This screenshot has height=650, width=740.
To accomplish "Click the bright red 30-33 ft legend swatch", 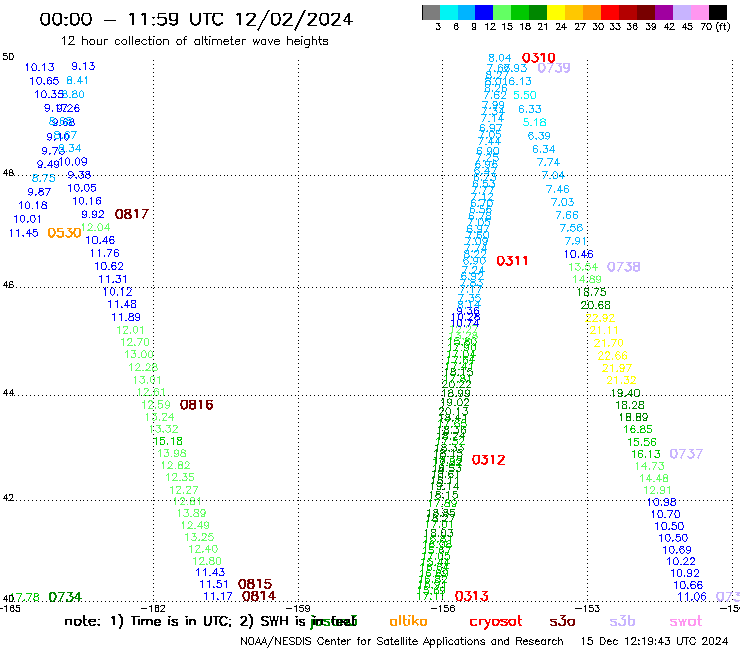I will (x=610, y=12).
